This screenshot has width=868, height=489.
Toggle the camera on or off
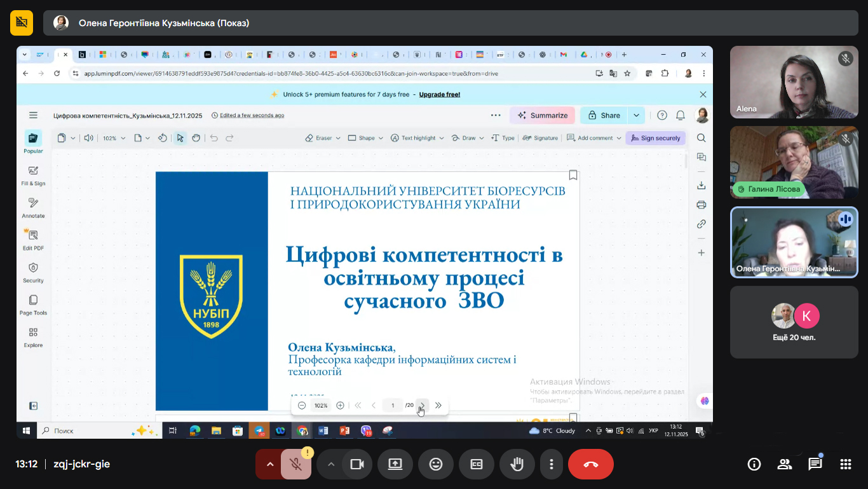357,464
